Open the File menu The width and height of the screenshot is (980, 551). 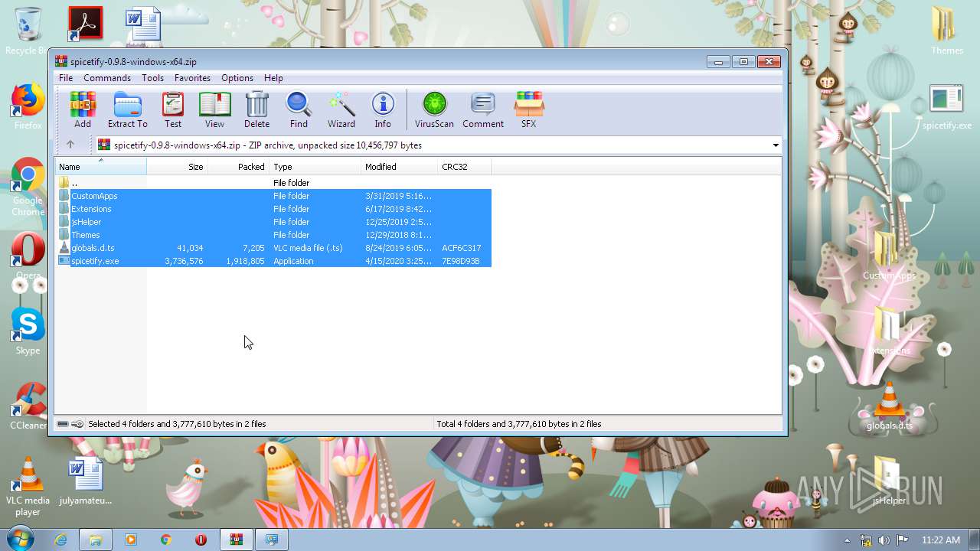66,78
